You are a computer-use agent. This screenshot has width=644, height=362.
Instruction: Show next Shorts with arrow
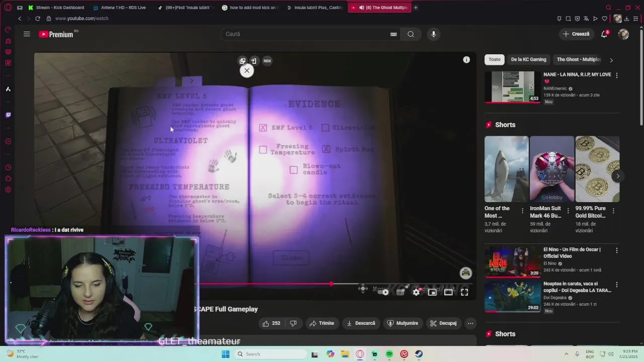618,176
